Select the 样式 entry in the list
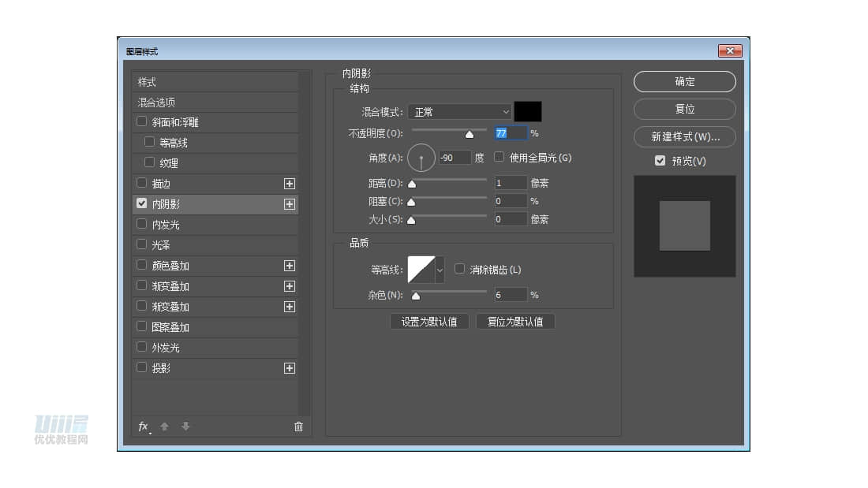Viewport: 868px width, 488px height. tap(215, 82)
